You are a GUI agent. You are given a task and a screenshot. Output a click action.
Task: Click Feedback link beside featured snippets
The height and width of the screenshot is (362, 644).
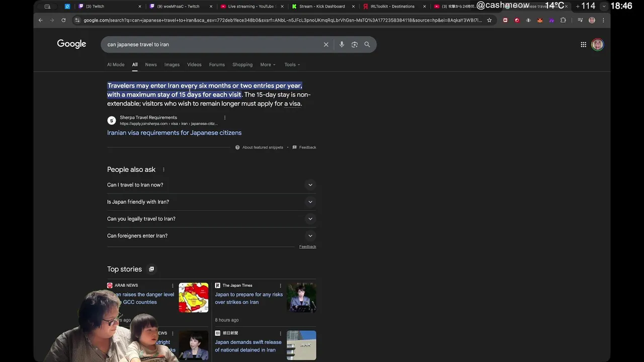click(307, 147)
